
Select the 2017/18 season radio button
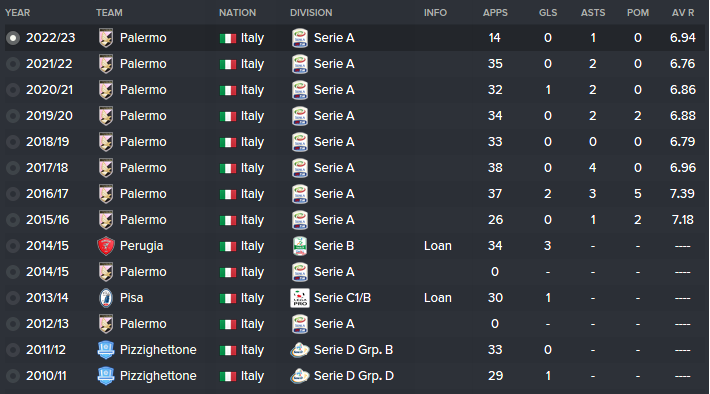click(x=13, y=168)
